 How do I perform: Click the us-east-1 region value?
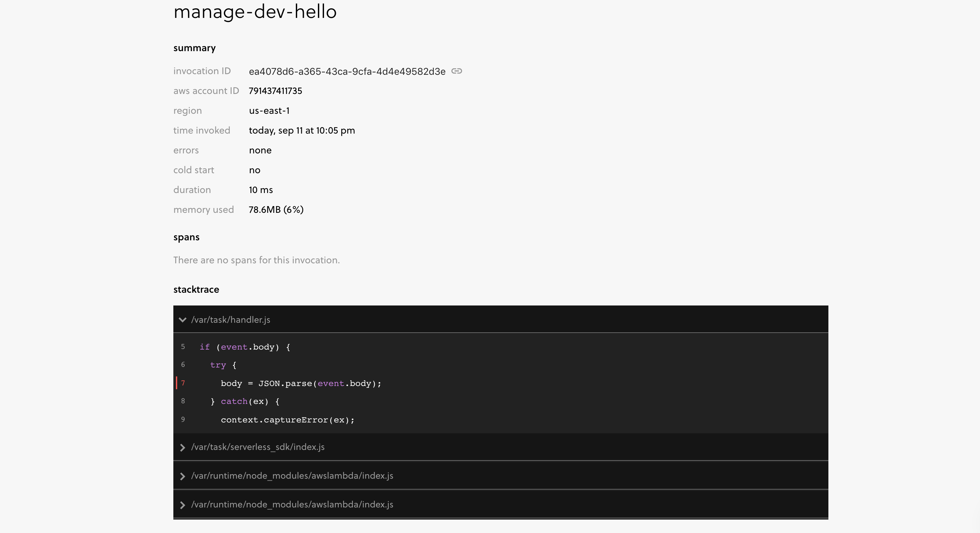pos(269,110)
